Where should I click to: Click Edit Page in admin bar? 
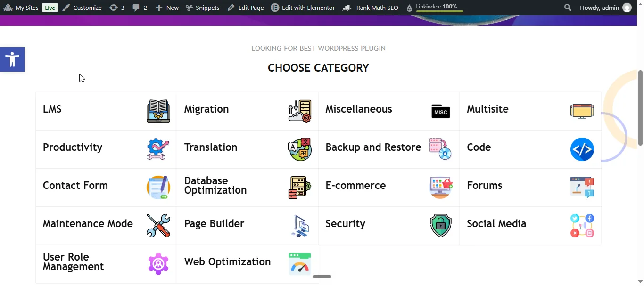[245, 8]
